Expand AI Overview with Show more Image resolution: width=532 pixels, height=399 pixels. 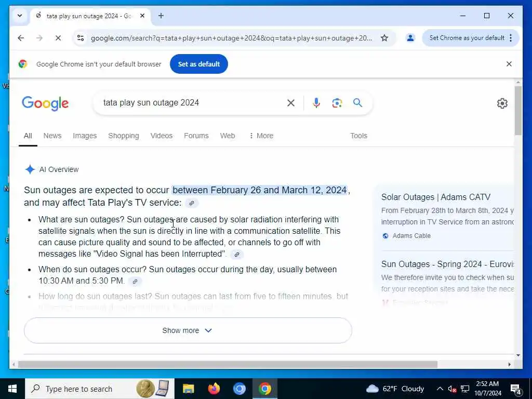[188, 330]
